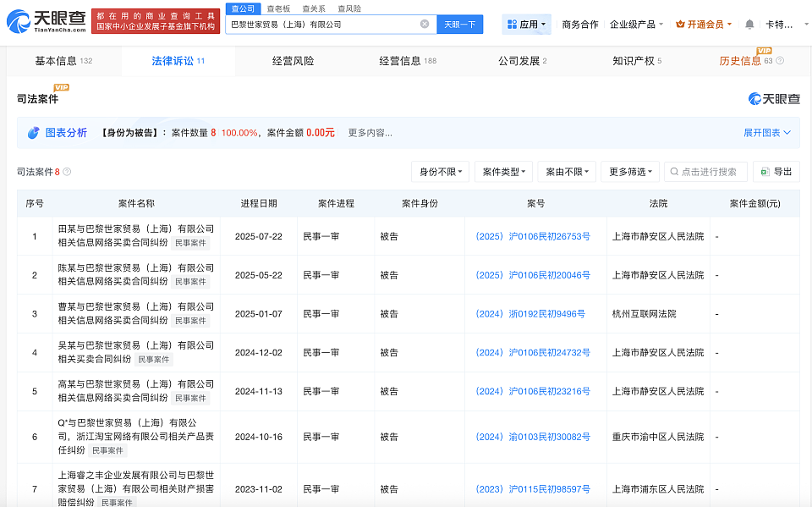Open the 企业级产品 dropdown
The image size is (812, 507).
(x=636, y=25)
